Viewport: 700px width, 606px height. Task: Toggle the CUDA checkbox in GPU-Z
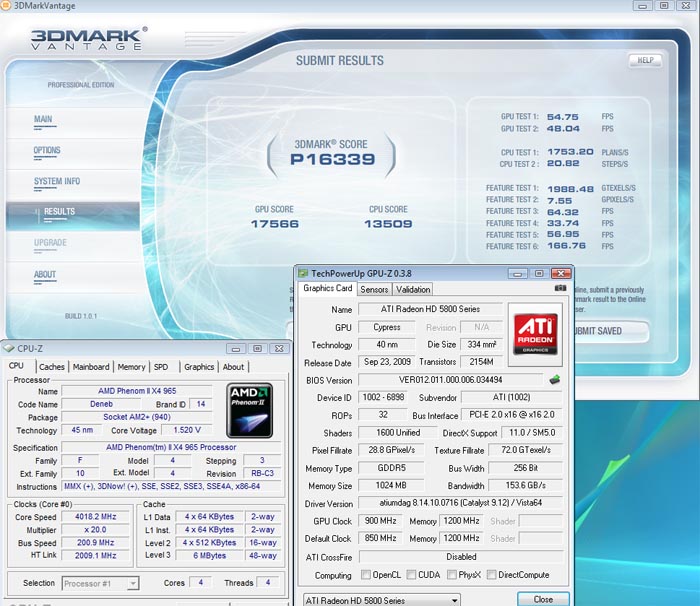coord(411,575)
